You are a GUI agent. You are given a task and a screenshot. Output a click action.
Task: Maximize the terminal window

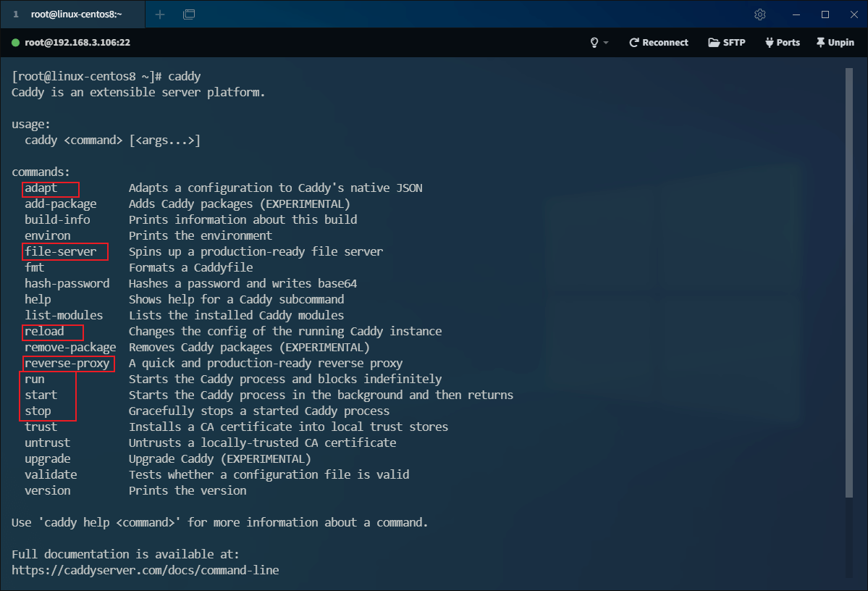click(x=825, y=14)
